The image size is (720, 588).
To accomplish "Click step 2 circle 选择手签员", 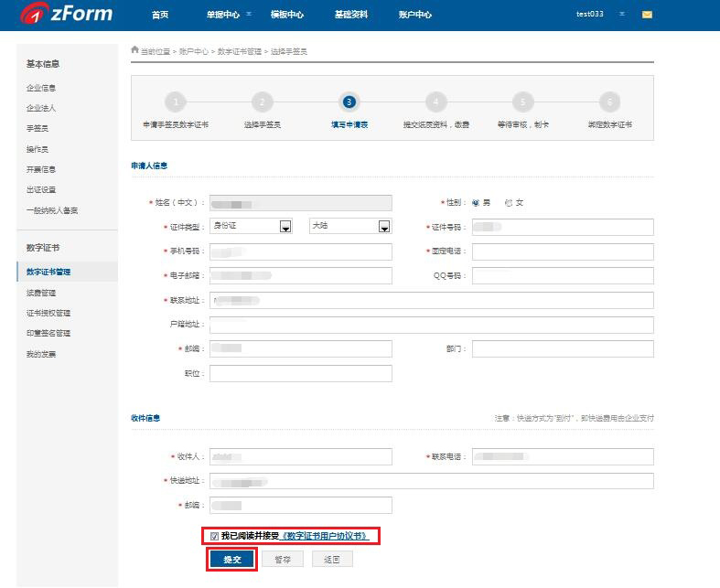I will point(263,102).
